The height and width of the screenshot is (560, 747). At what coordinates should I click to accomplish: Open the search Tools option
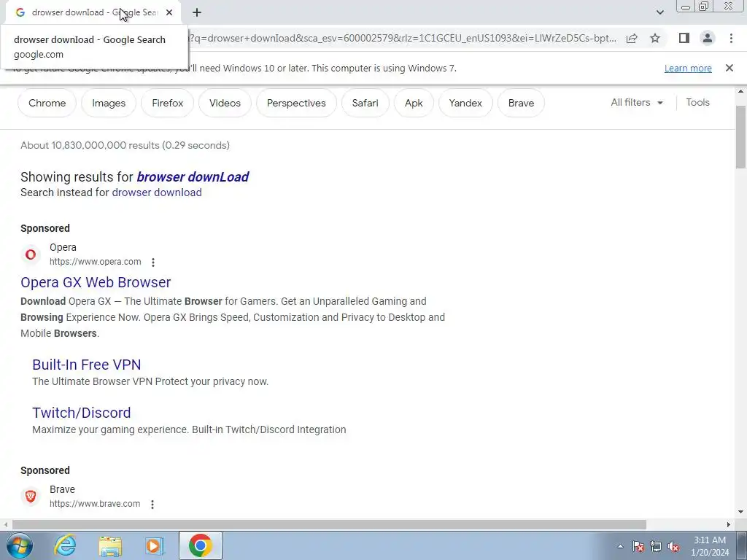tap(697, 102)
